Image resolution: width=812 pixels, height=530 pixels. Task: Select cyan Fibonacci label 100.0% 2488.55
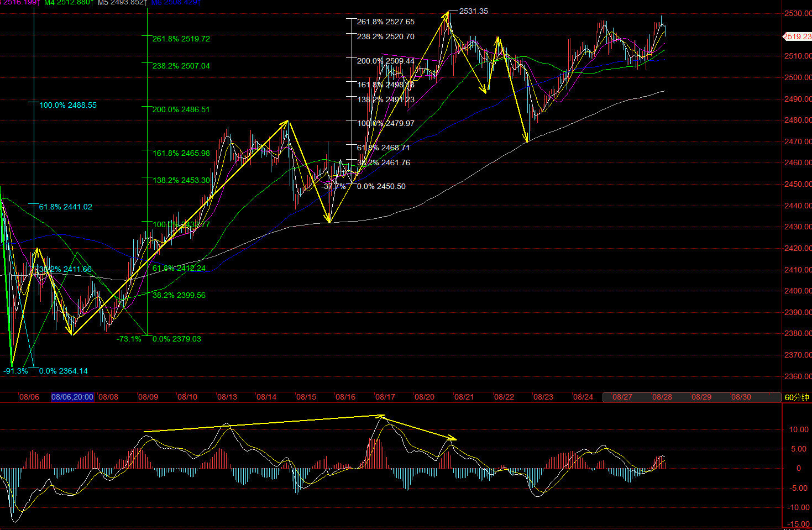coord(68,105)
